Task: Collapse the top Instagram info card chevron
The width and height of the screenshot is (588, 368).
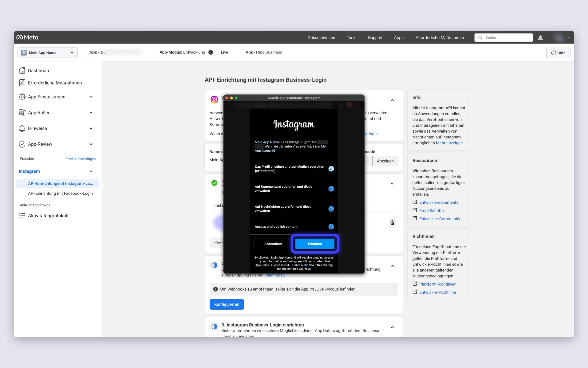Action: [x=392, y=100]
